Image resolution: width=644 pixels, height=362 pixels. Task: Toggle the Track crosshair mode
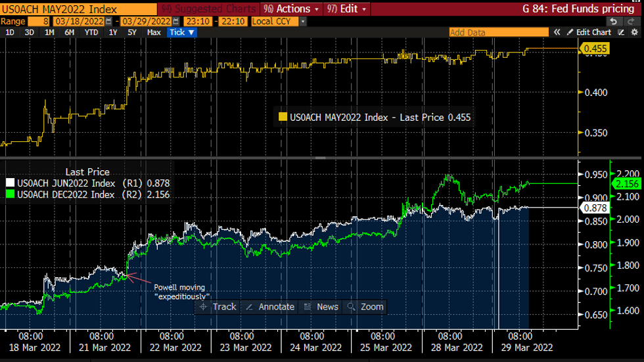pyautogui.click(x=218, y=307)
